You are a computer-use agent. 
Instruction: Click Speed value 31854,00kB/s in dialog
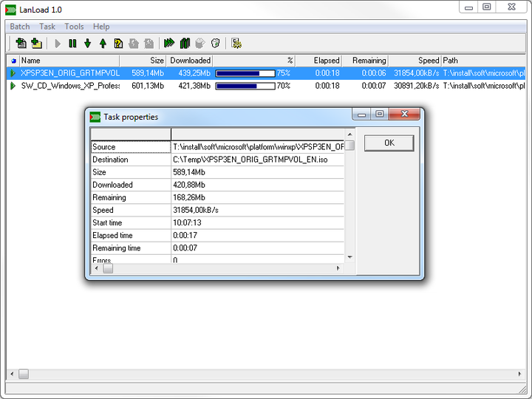tap(195, 211)
